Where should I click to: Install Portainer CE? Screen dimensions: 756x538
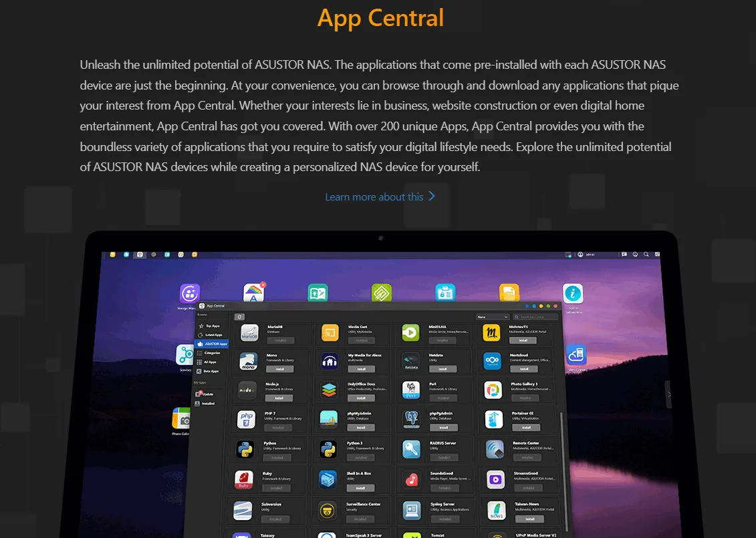tap(527, 428)
